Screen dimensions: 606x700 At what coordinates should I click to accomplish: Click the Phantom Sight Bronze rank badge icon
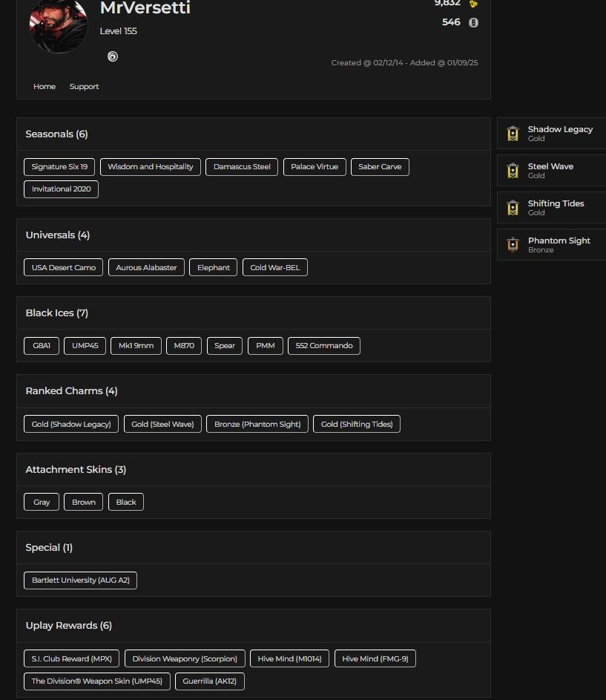[513, 245]
